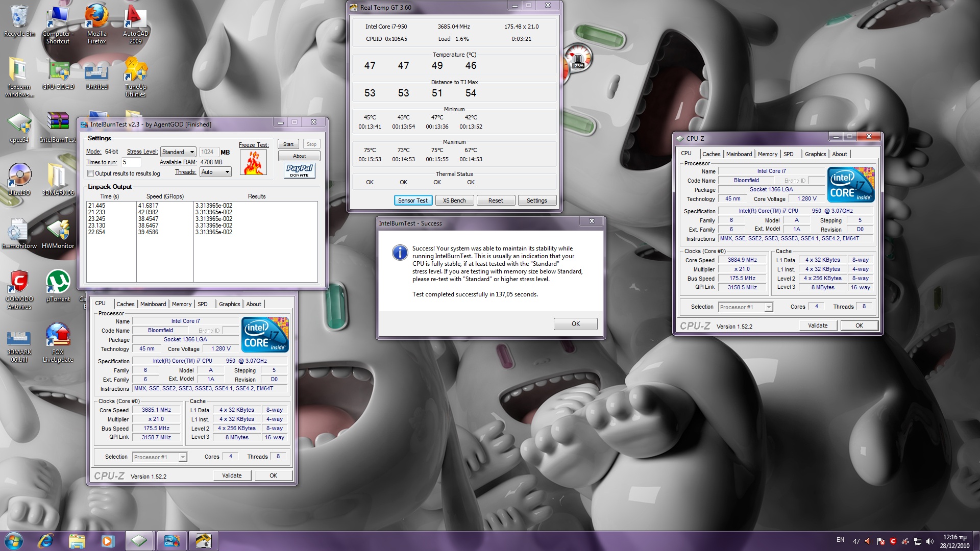
Task: Launch the COMODO Antivirus desktop icon
Action: point(19,289)
